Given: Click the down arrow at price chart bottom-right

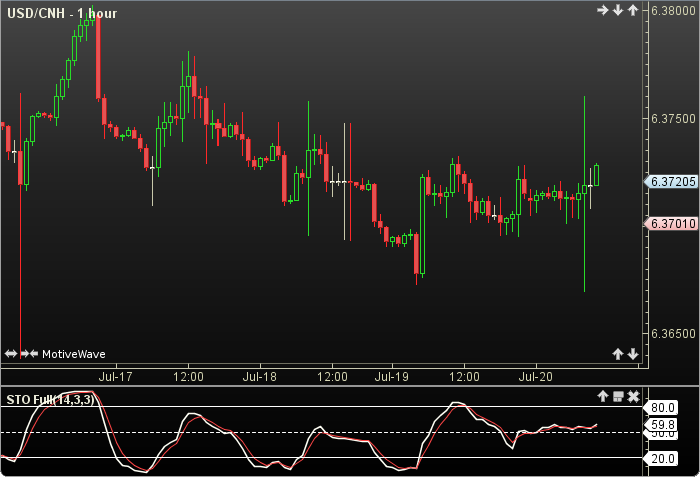Looking at the screenshot, I should coord(633,354).
